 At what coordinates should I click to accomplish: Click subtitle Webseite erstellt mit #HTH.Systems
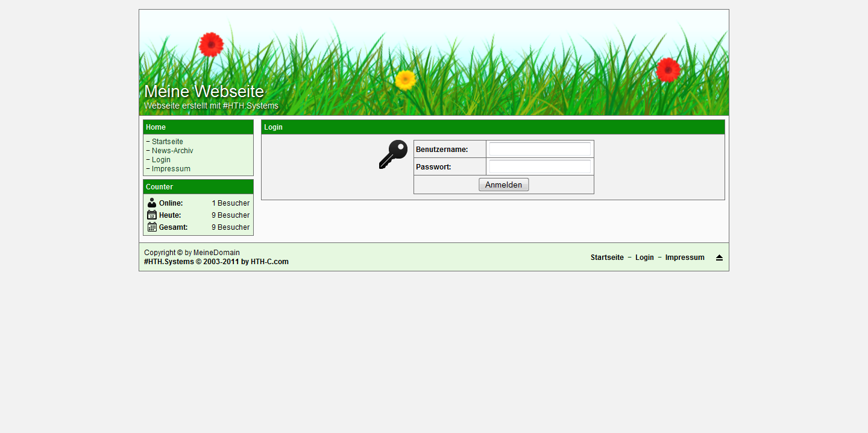(211, 106)
